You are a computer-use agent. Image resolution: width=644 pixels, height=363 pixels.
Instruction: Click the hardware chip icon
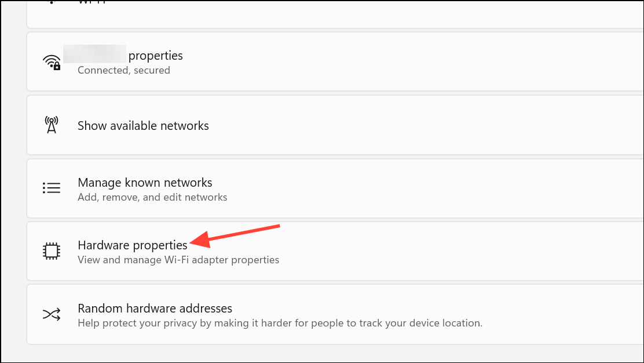tap(52, 251)
